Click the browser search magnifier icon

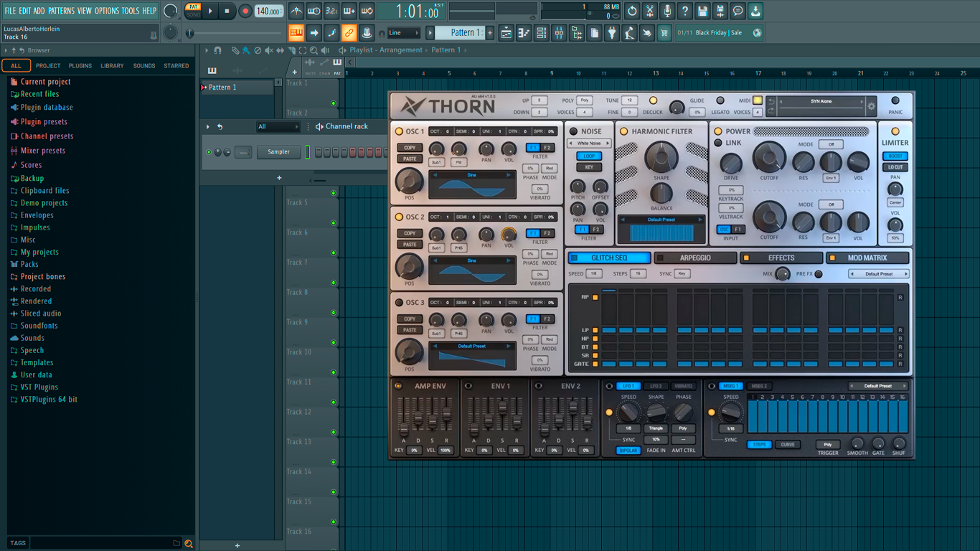pos(189,543)
